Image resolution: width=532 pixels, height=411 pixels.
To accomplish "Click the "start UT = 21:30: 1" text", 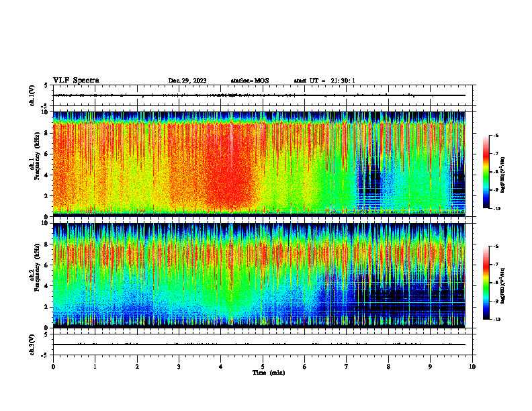I will pos(324,81).
